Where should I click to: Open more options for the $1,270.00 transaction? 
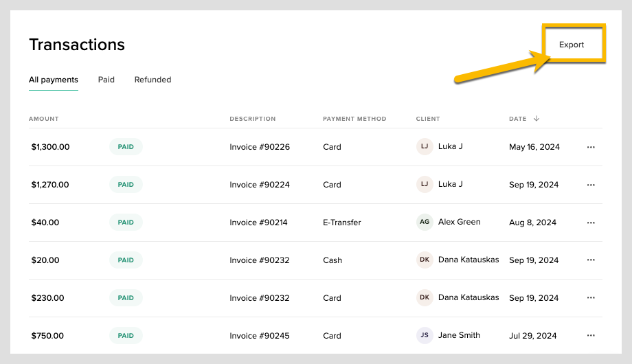pyautogui.click(x=591, y=185)
